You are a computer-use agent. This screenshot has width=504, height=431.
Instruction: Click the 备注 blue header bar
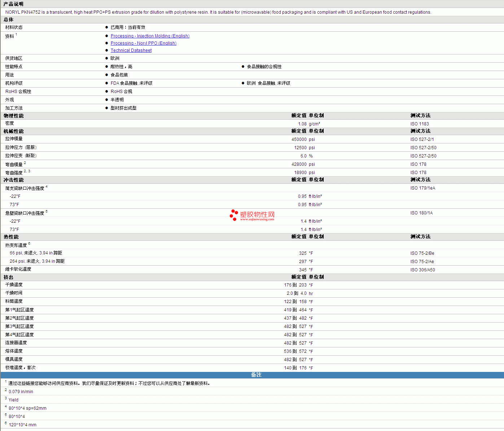(252, 375)
